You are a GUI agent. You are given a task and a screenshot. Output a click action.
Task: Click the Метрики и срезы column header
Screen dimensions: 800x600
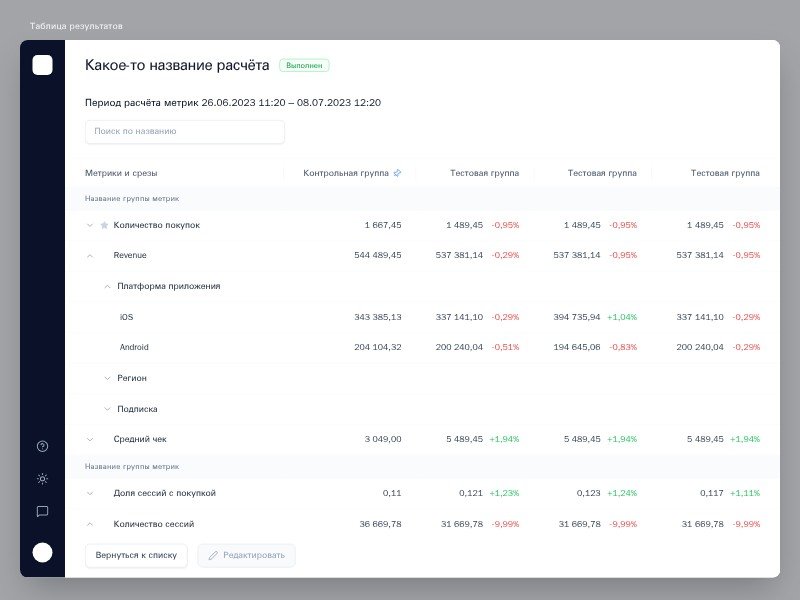coord(121,173)
